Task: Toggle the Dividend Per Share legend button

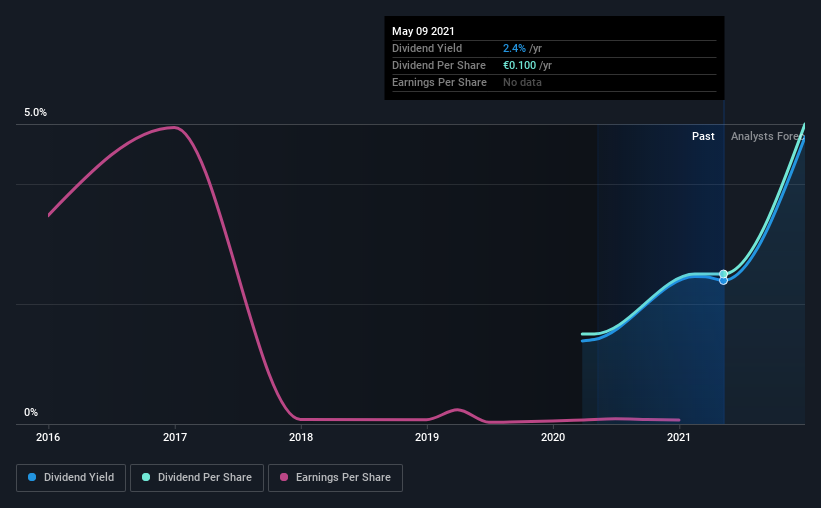Action: pyautogui.click(x=197, y=478)
